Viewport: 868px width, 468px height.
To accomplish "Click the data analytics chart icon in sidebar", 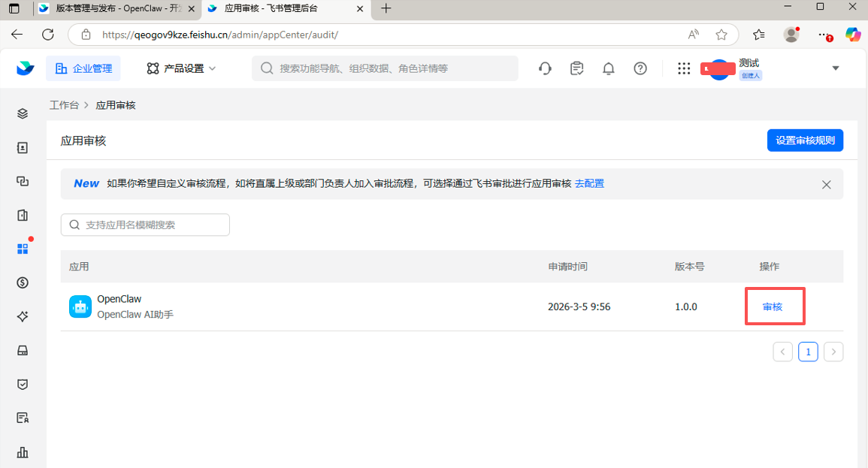I will [x=23, y=452].
